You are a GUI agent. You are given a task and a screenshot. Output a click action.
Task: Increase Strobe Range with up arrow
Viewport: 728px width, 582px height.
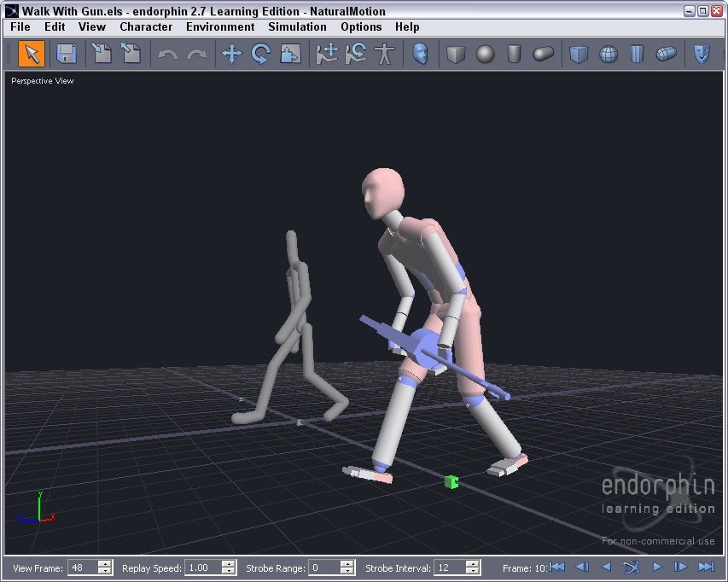347,563
